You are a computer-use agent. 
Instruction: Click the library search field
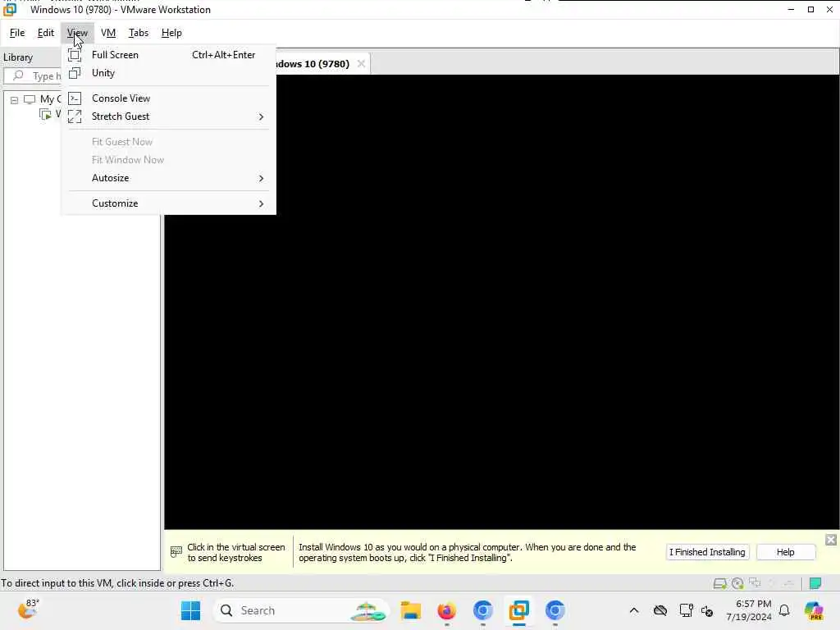pyautogui.click(x=33, y=75)
